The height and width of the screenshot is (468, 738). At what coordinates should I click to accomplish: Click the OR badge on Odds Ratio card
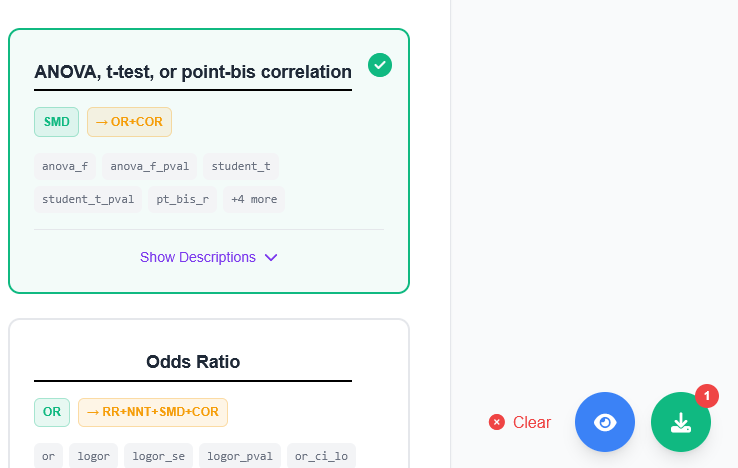click(x=52, y=412)
